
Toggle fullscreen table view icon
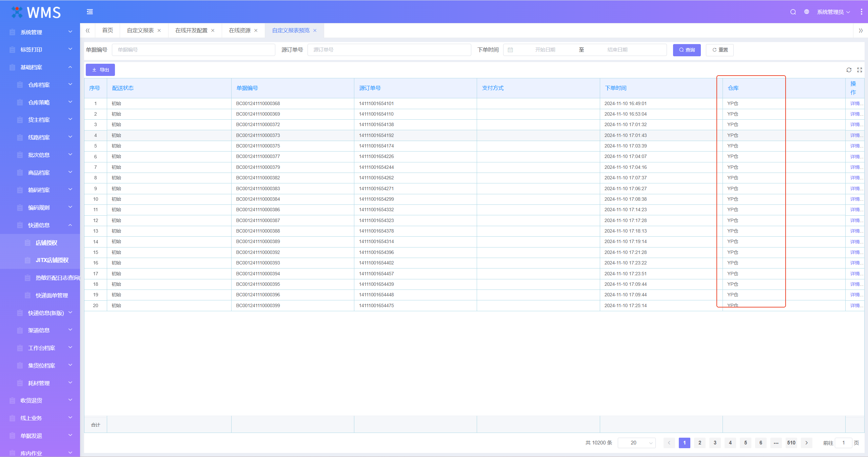[x=860, y=70]
